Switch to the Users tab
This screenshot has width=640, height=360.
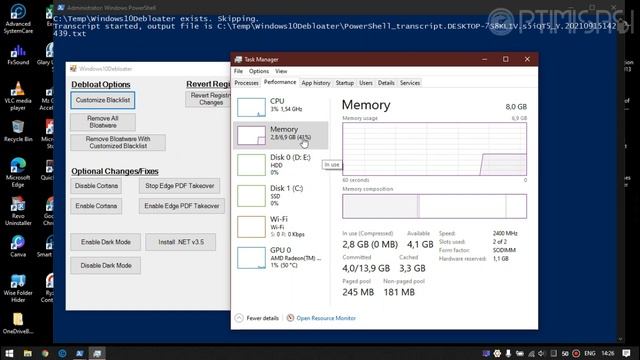coord(366,83)
